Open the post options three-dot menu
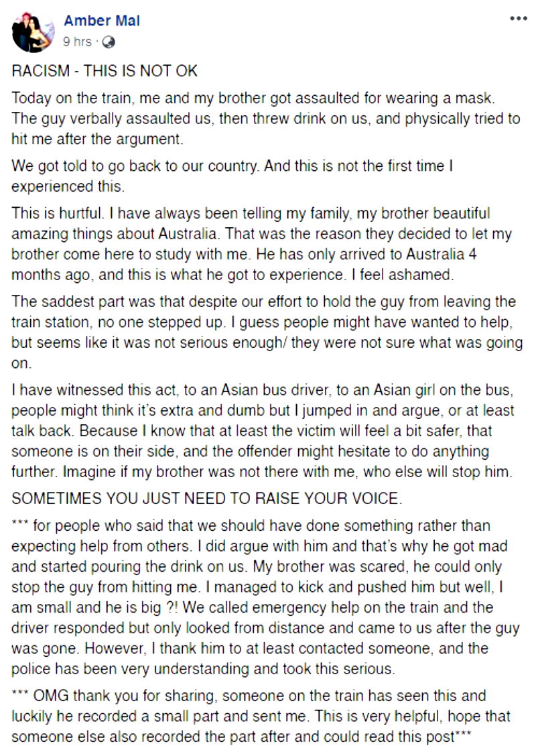 (519, 19)
